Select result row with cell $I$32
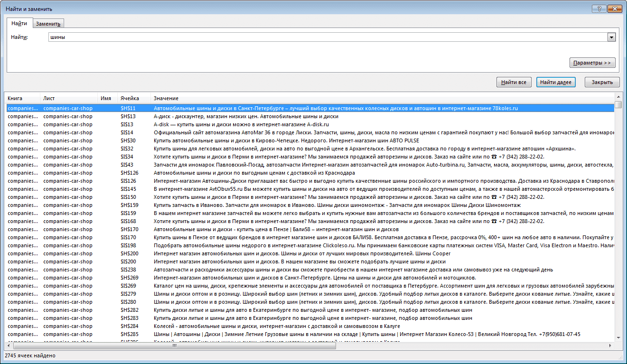Viewport: 627px width, 364px height. [x=310, y=149]
